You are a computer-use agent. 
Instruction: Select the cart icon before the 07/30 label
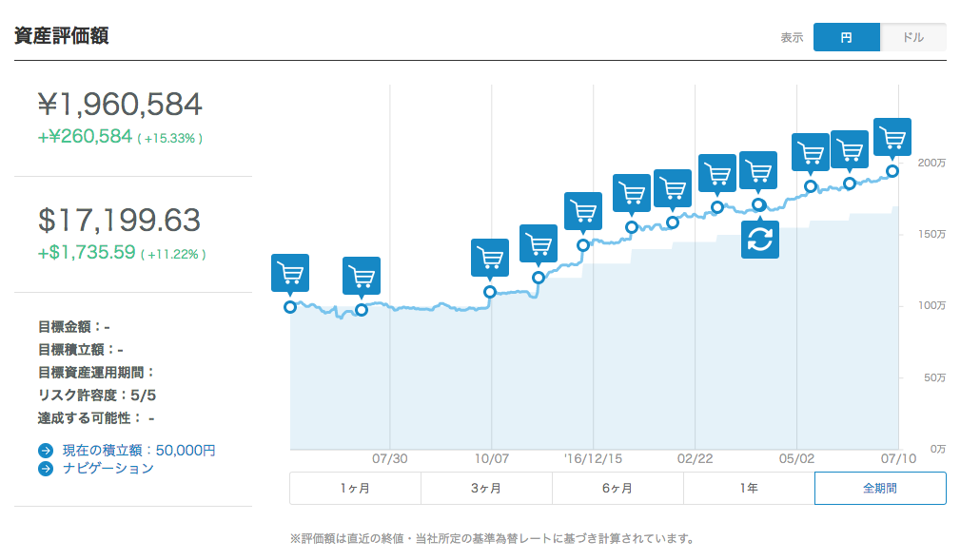point(362,275)
